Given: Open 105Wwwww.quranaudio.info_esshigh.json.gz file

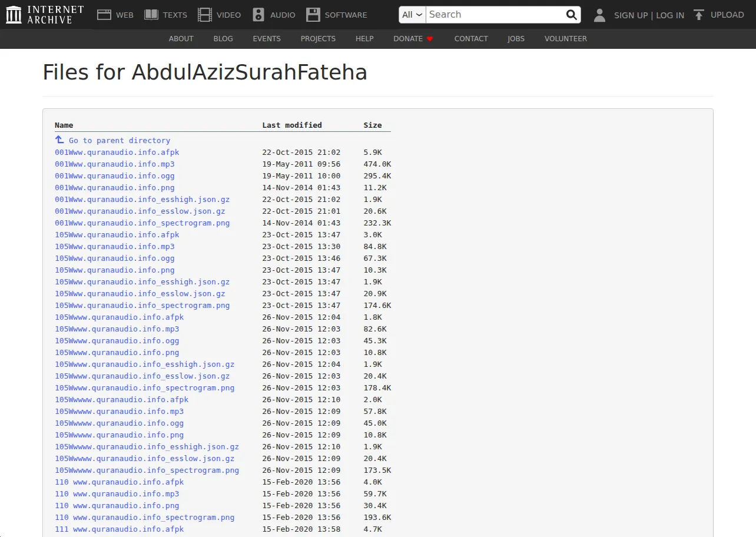Looking at the screenshot, I should coord(147,447).
